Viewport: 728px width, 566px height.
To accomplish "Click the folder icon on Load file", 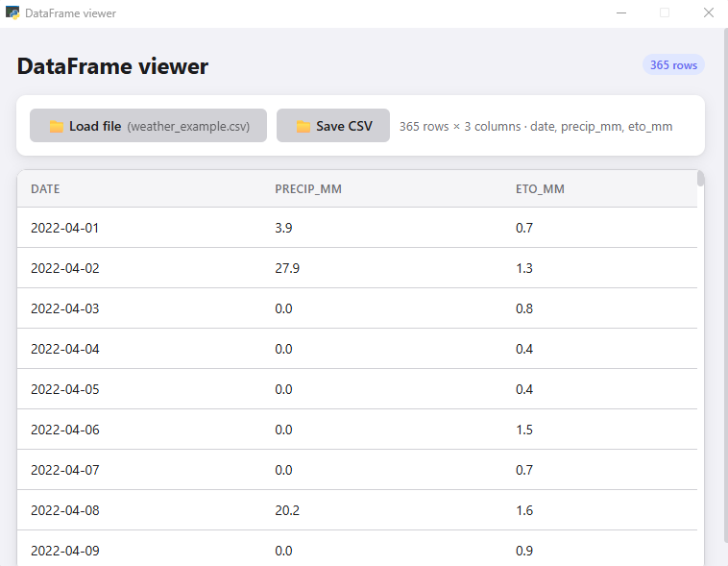I will (x=57, y=127).
